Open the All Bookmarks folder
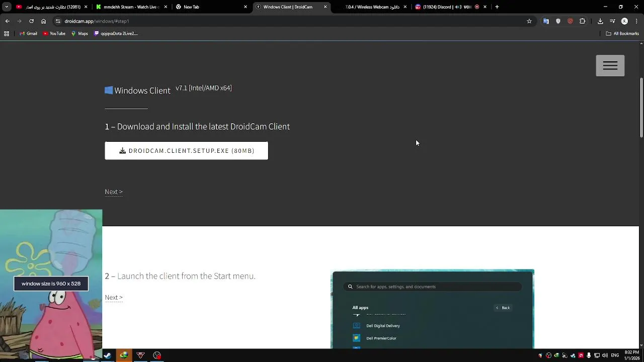Screen dimensions: 644x362 pyautogui.click(x=622, y=34)
